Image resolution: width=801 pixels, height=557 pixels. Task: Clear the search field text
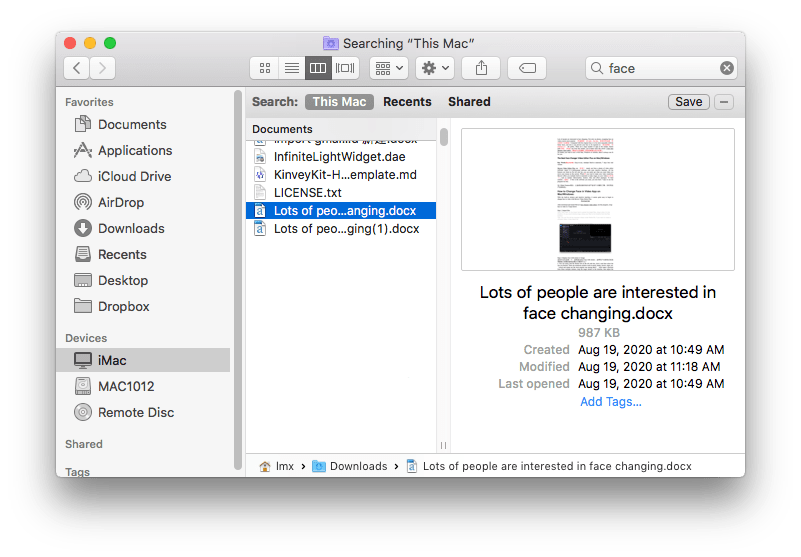point(727,68)
